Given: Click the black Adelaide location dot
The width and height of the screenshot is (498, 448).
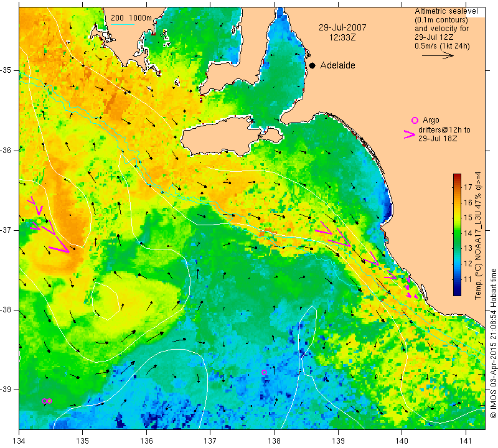Looking at the screenshot, I should click(x=312, y=66).
